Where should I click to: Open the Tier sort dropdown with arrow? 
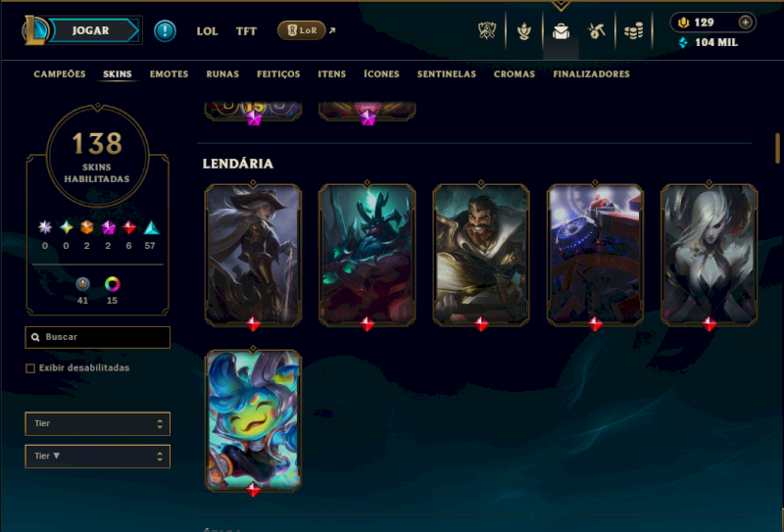coord(97,457)
